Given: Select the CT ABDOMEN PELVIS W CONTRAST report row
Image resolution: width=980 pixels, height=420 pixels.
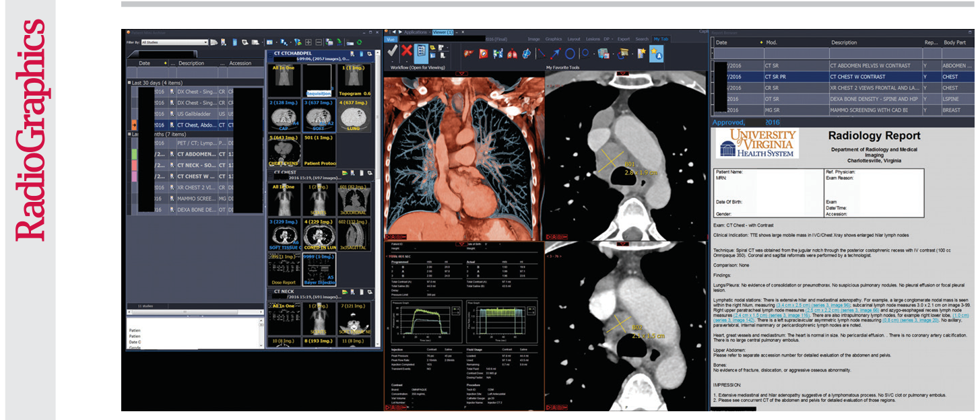Looking at the screenshot, I should [x=843, y=65].
